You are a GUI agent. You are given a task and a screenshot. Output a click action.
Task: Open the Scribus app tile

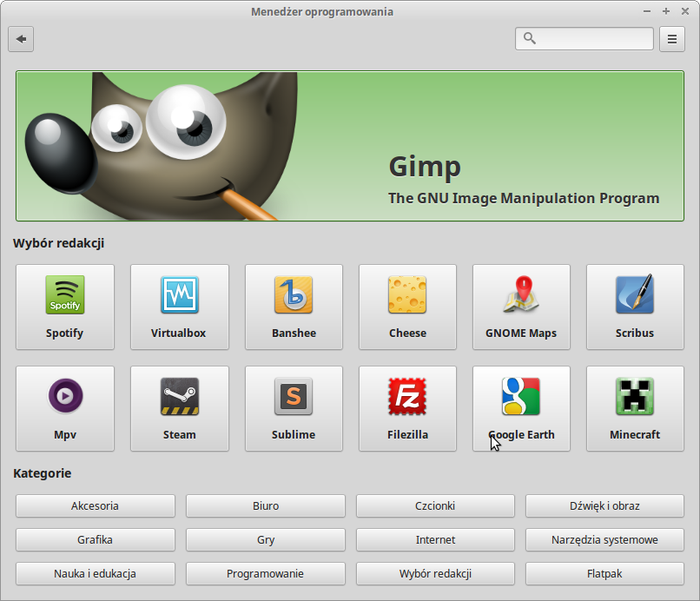coord(635,307)
